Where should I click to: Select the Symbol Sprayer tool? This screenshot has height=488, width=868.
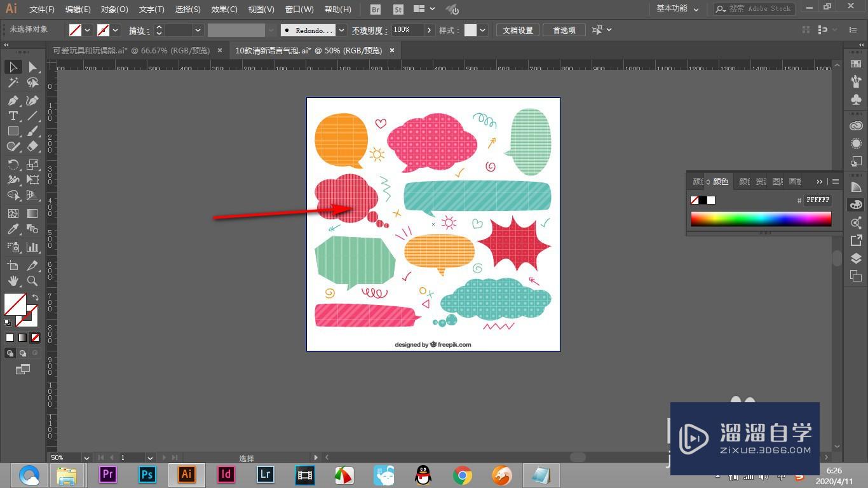tap(13, 247)
